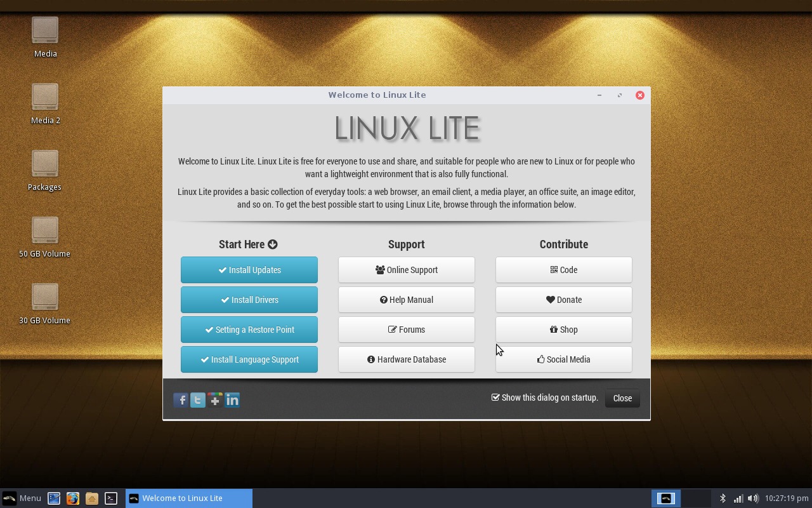This screenshot has height=508, width=812.
Task: Click Install Language Support button
Action: pyautogui.click(x=249, y=359)
